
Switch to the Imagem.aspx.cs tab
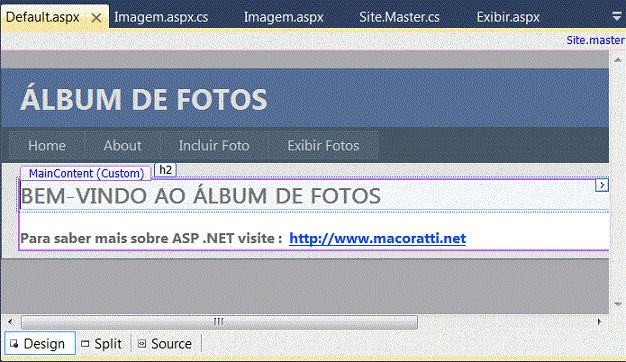161,18
